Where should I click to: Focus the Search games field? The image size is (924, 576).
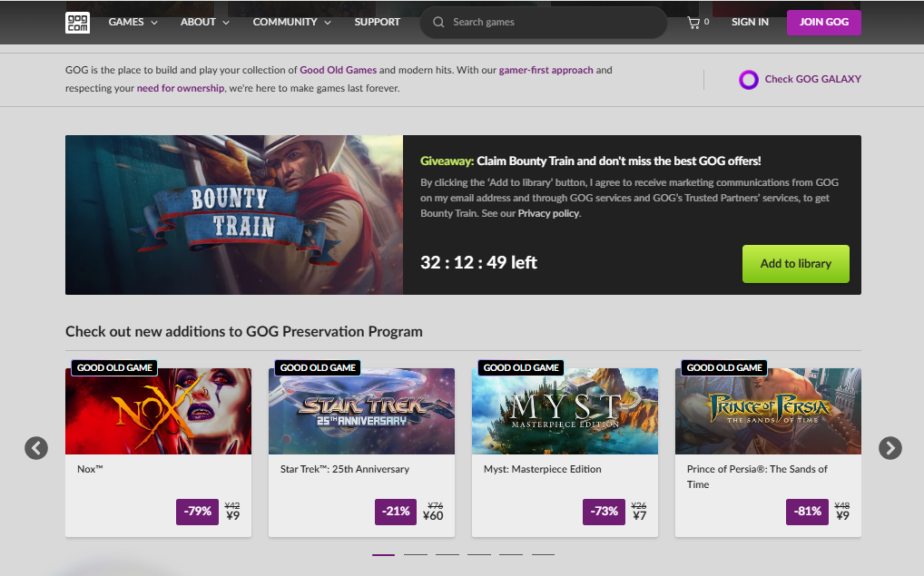(x=544, y=23)
